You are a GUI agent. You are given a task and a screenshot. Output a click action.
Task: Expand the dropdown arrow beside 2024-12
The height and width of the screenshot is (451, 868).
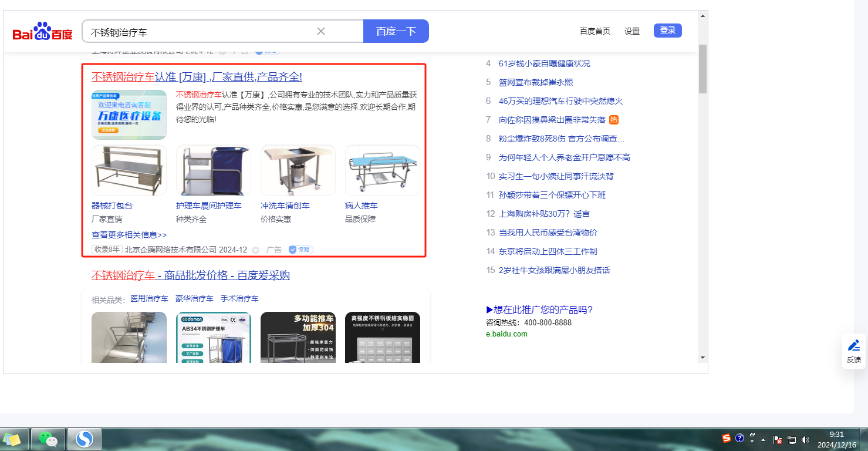255,250
